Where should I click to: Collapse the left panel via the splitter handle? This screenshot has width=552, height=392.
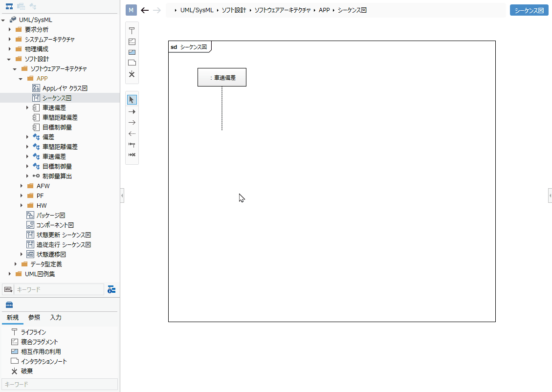(122, 196)
